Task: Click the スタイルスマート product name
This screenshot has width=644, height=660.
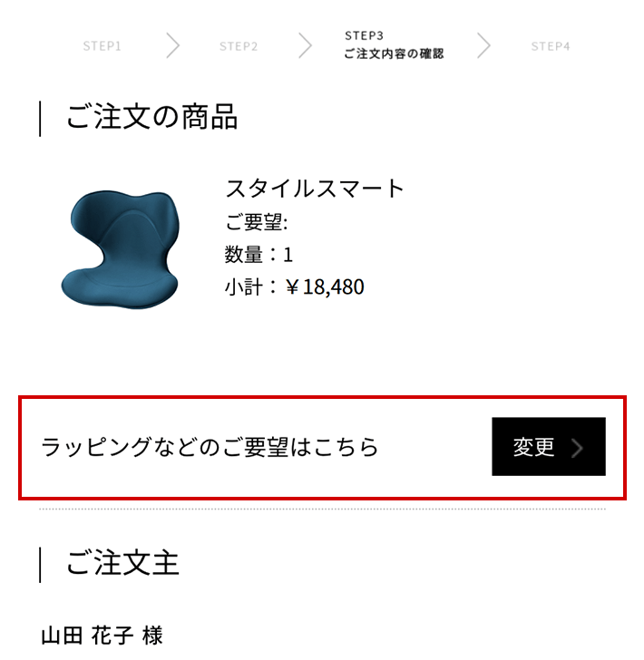Action: click(x=315, y=188)
